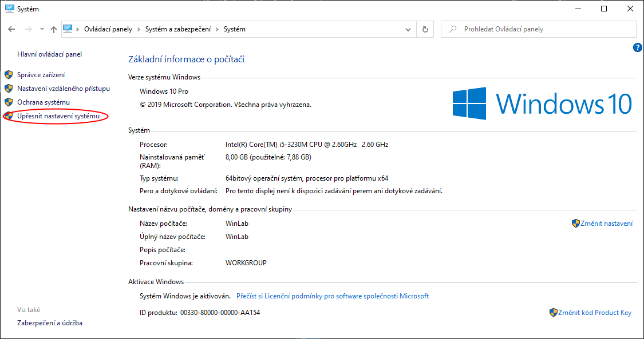The width and height of the screenshot is (644, 339).
Task: Refresh the System page
Action: pos(425,29)
